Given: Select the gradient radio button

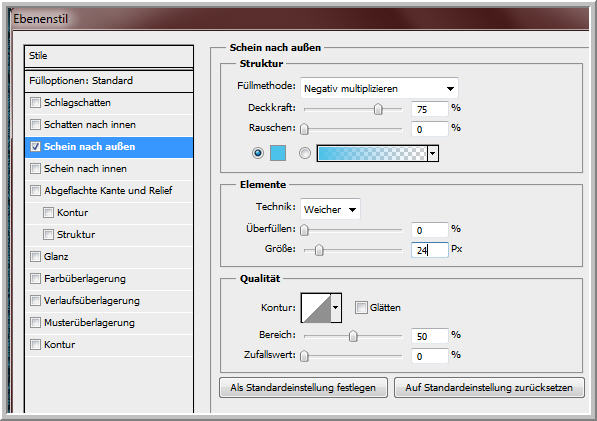Looking at the screenshot, I should 305,153.
